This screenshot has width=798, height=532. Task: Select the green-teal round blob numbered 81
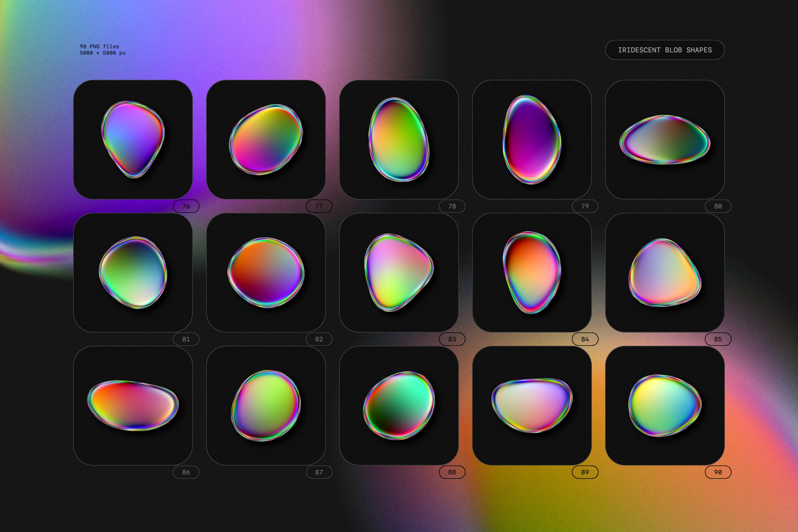point(133,272)
